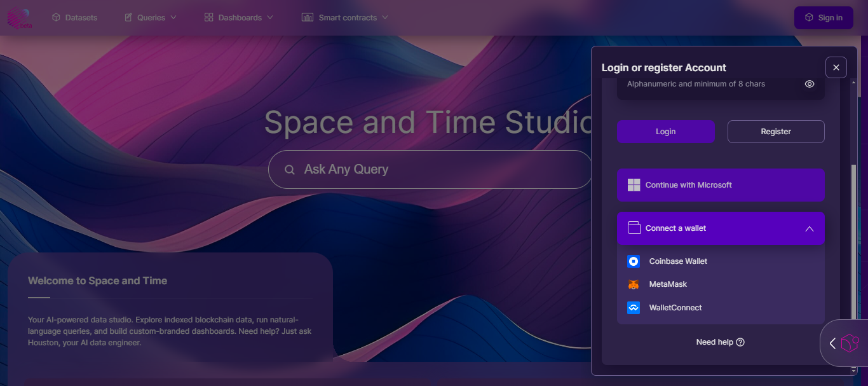Click the question mark help icon
868x386 pixels.
tap(740, 342)
